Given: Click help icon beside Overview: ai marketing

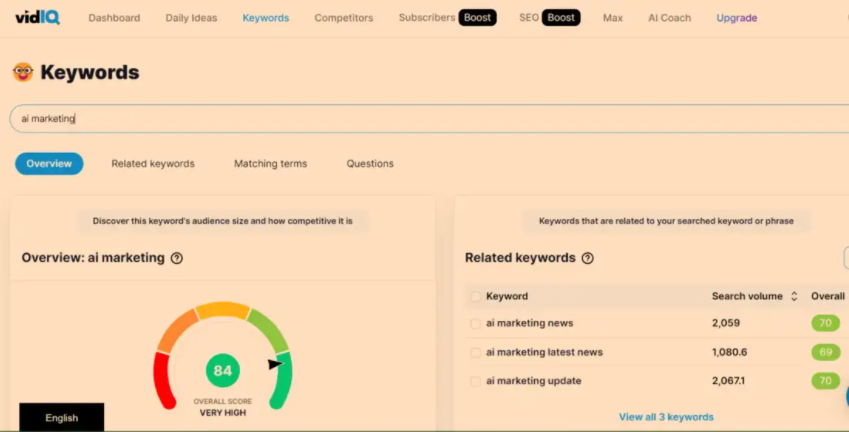Looking at the screenshot, I should [177, 258].
